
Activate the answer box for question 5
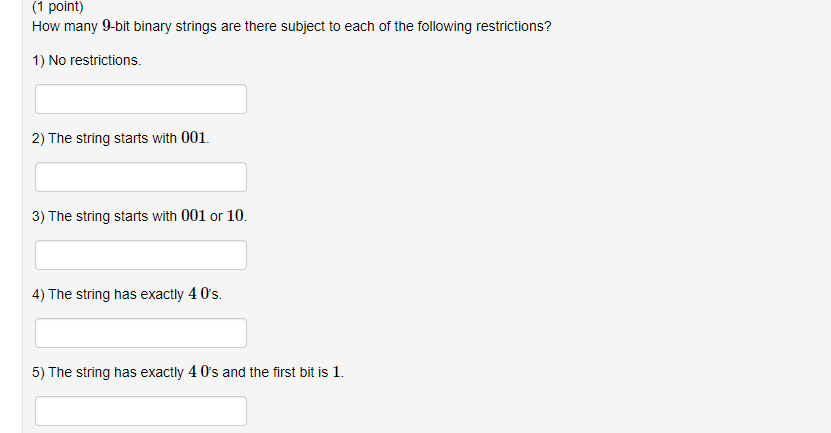[x=141, y=411]
